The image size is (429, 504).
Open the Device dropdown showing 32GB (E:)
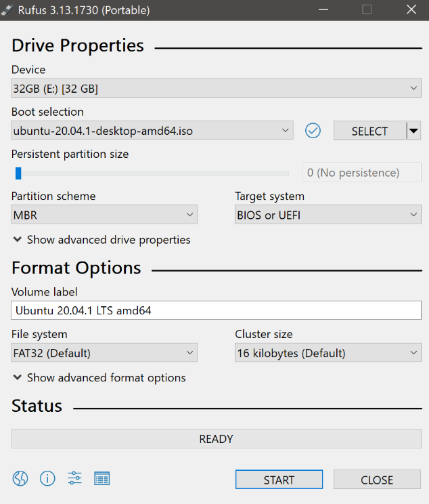[216, 88]
